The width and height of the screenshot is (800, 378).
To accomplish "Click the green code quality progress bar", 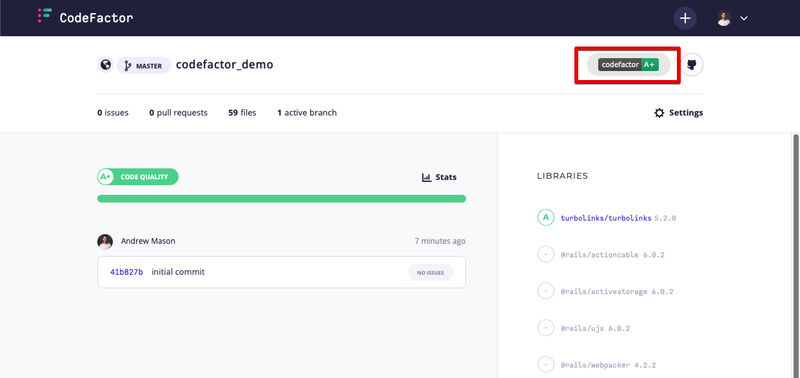I will point(281,198).
